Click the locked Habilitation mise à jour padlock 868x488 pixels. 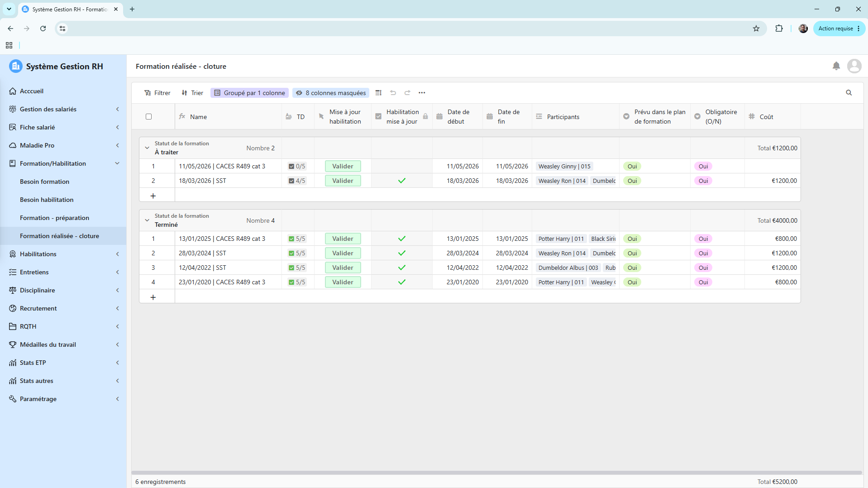pyautogui.click(x=425, y=117)
